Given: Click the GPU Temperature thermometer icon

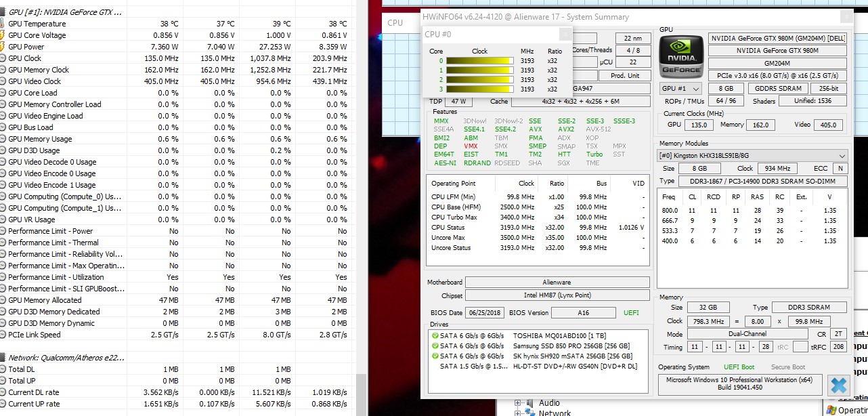Looking at the screenshot, I should click(x=3, y=24).
